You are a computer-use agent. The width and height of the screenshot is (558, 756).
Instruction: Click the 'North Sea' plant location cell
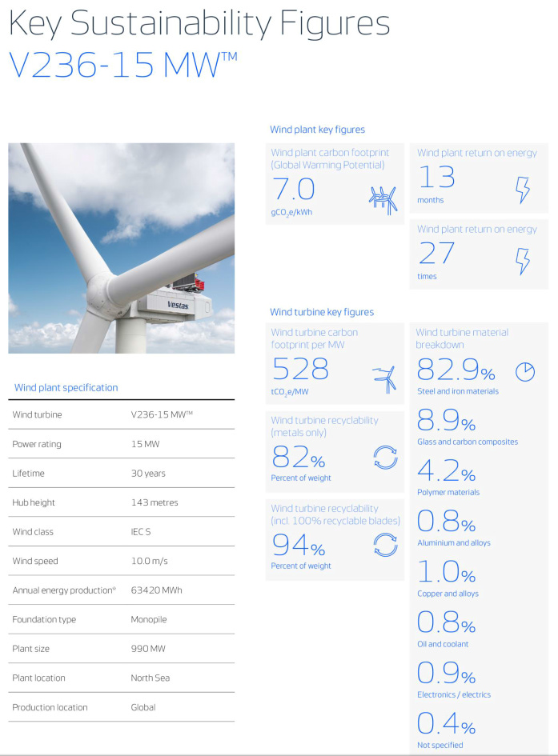(150, 678)
